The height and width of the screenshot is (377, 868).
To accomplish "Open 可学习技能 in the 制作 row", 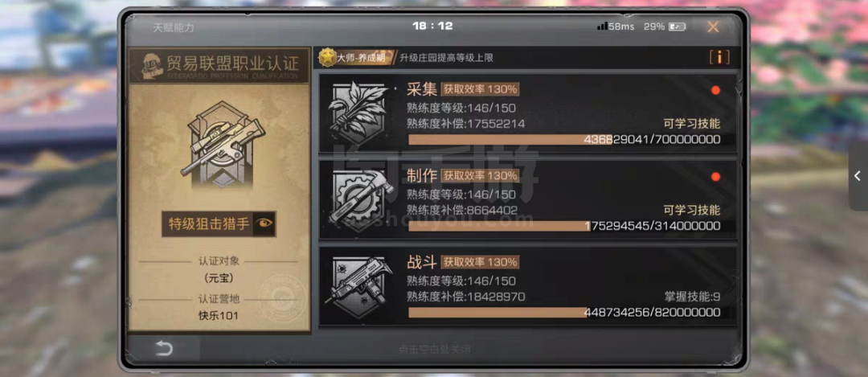I will (691, 210).
